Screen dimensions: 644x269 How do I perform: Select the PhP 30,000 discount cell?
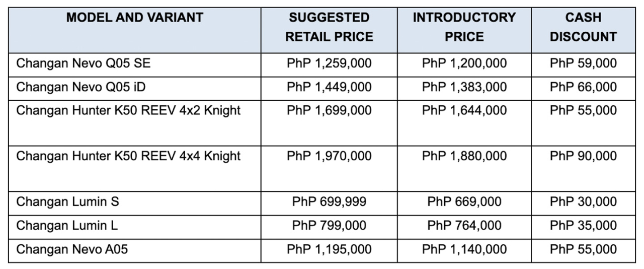583,202
